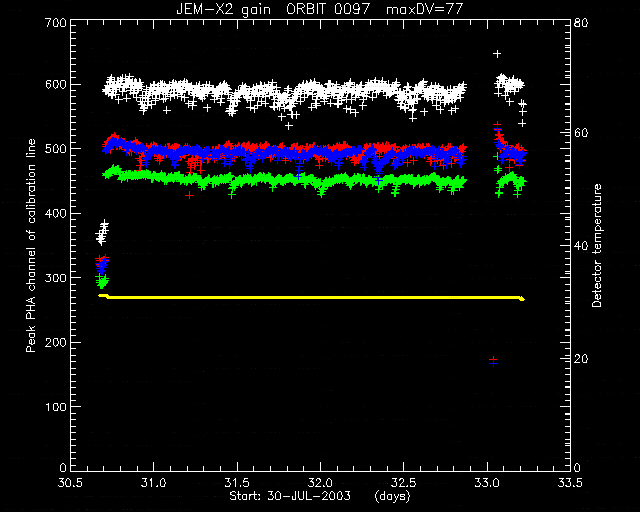Click the green data cluster near channel 295

click(102, 282)
